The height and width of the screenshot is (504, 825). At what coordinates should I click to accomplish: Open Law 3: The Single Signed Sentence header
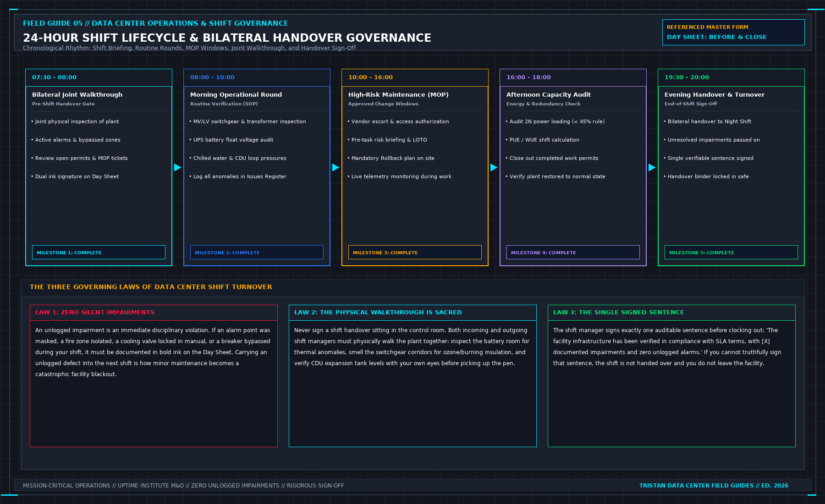(x=671, y=312)
